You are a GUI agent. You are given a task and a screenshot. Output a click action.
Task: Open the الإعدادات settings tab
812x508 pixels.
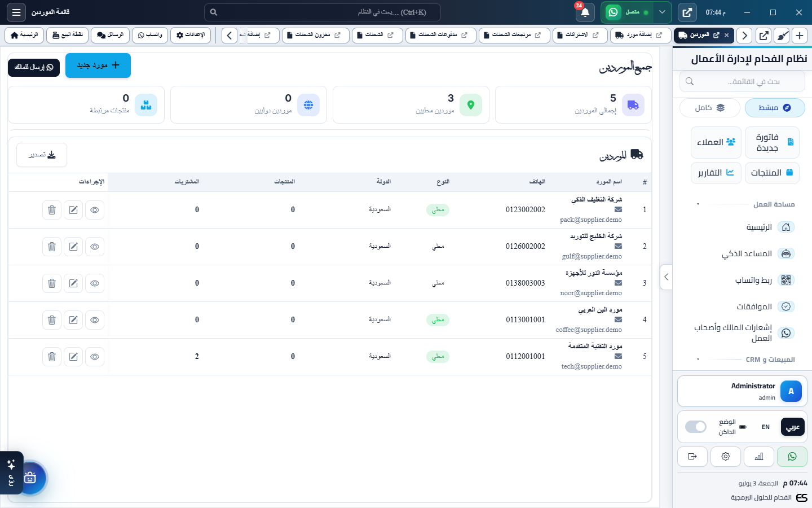coord(191,35)
